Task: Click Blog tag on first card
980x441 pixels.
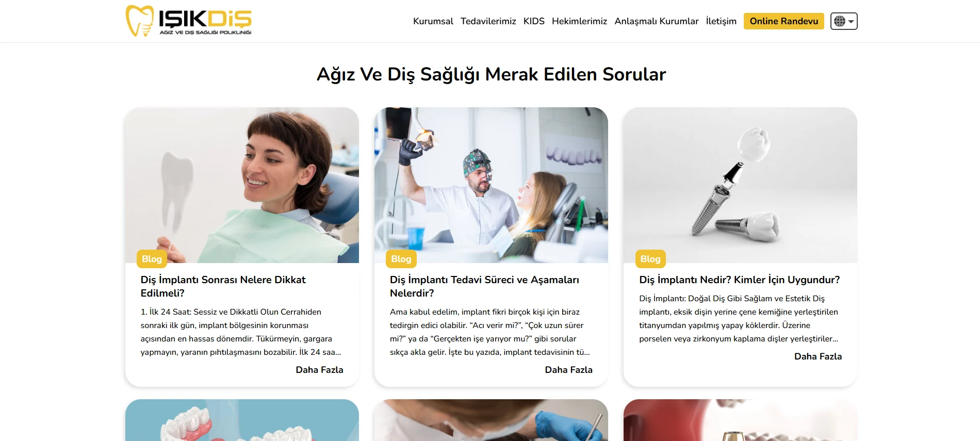Action: click(152, 259)
